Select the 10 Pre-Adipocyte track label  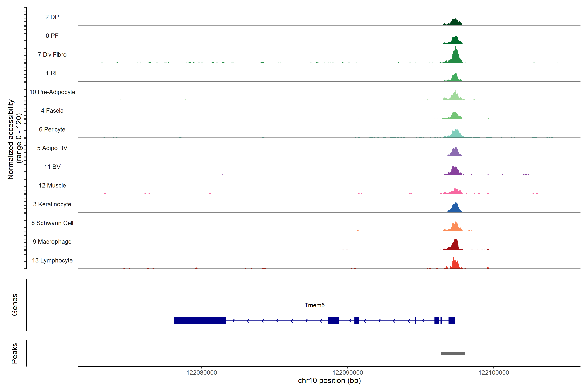click(x=52, y=92)
